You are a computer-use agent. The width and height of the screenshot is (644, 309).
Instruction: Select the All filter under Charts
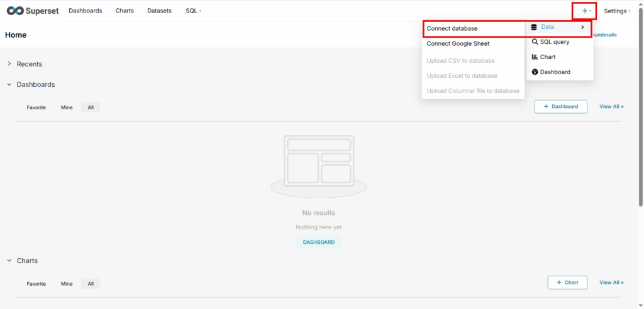click(x=91, y=284)
